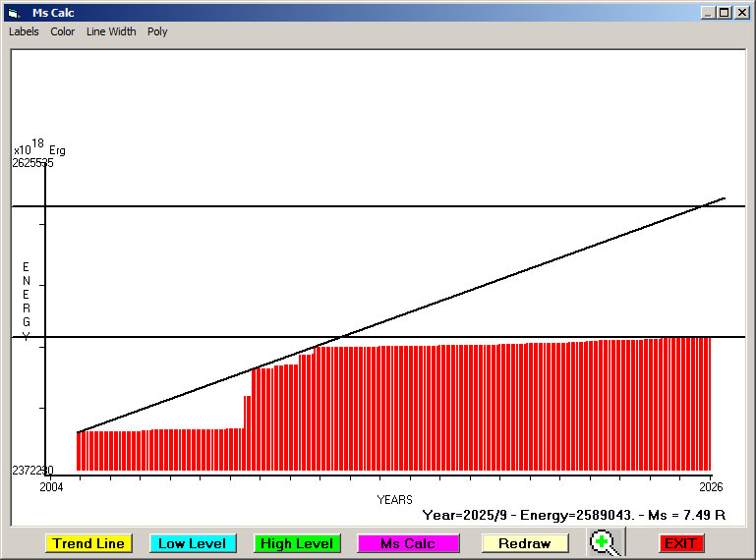
Task: Run the magenta Ms Calc button
Action: point(408,543)
